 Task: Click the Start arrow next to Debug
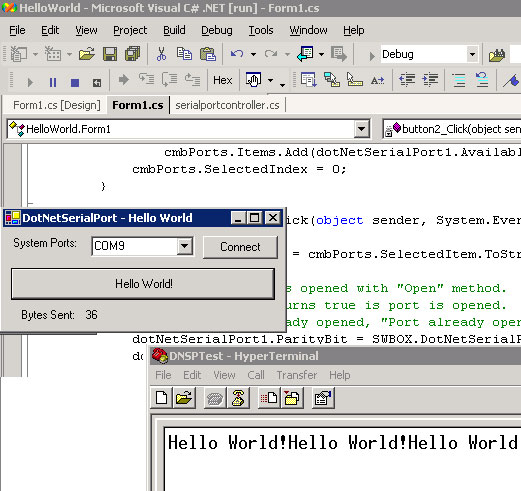pos(372,56)
